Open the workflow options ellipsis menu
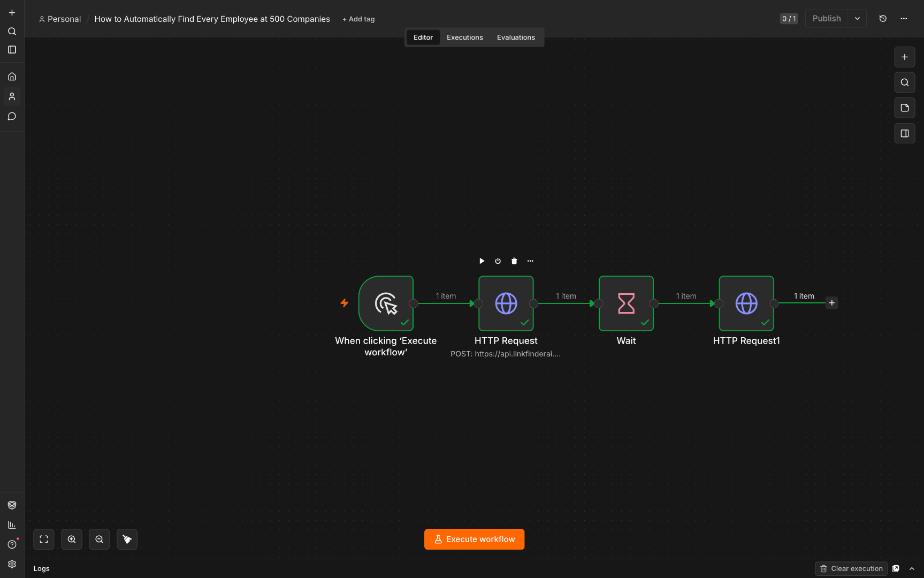This screenshot has height=578, width=924. click(x=904, y=19)
